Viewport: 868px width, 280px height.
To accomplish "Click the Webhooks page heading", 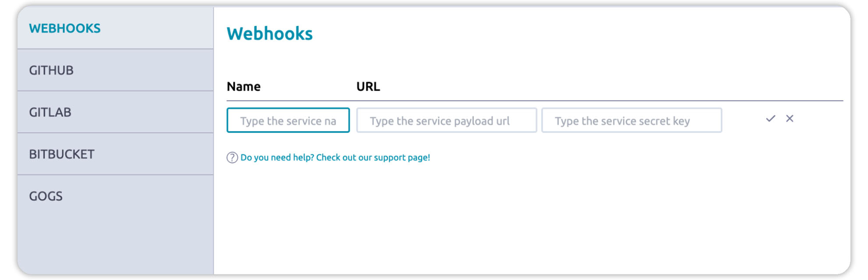I will tap(269, 34).
